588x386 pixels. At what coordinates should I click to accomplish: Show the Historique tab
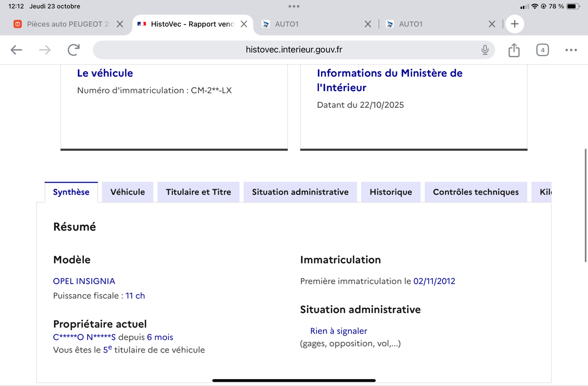click(391, 192)
